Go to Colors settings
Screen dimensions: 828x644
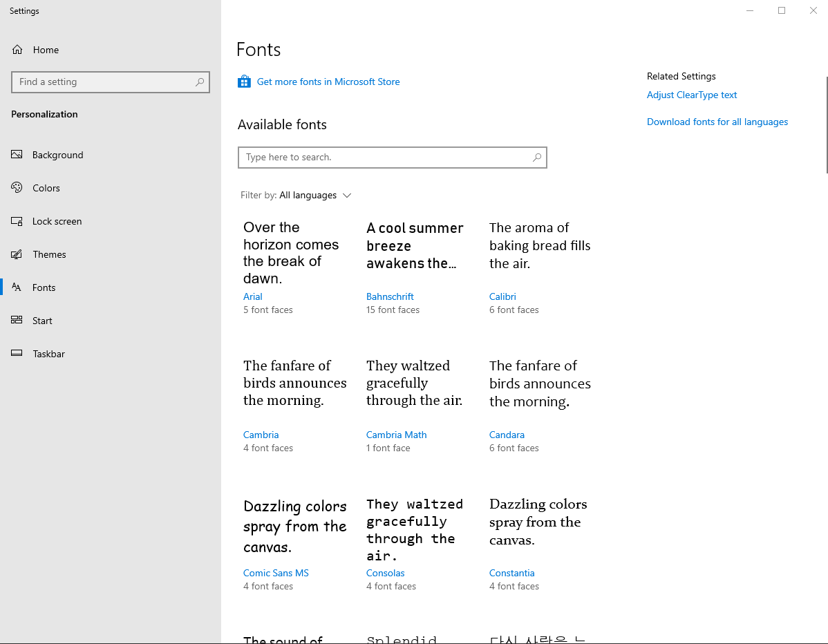pyautogui.click(x=46, y=188)
